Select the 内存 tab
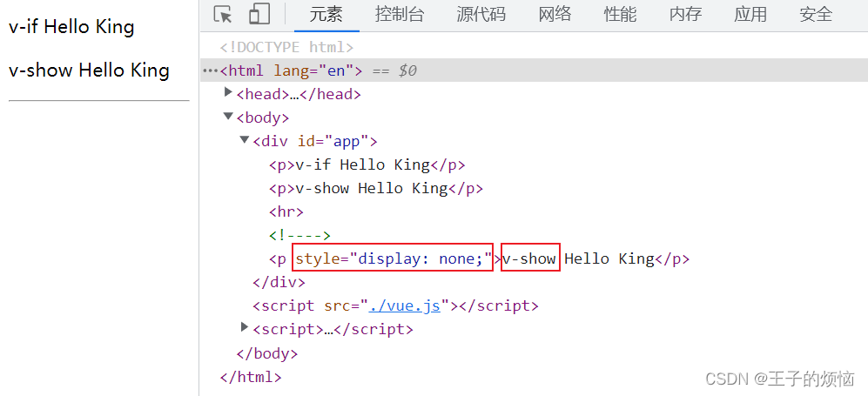Viewport: 868px width, 396px height. (x=685, y=15)
